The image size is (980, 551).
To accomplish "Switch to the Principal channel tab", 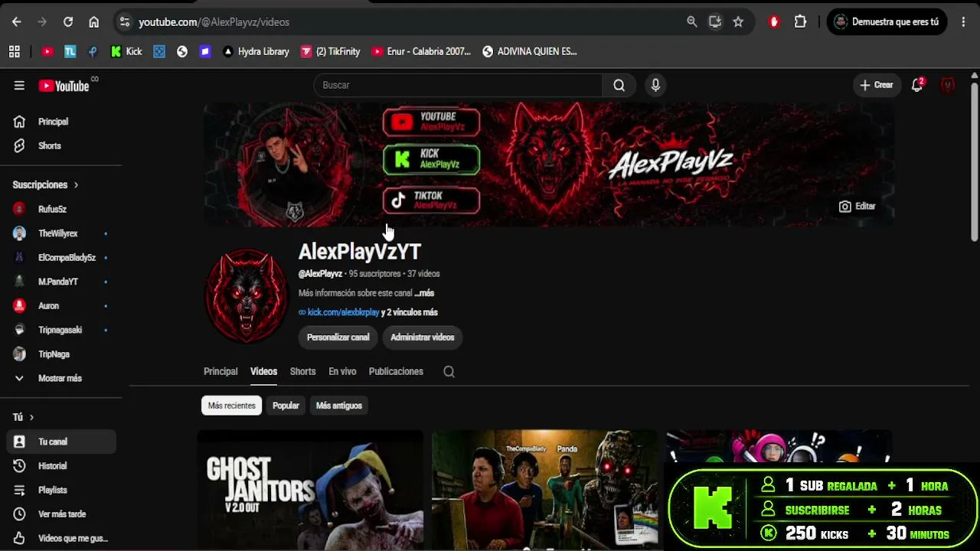I will [x=220, y=371].
